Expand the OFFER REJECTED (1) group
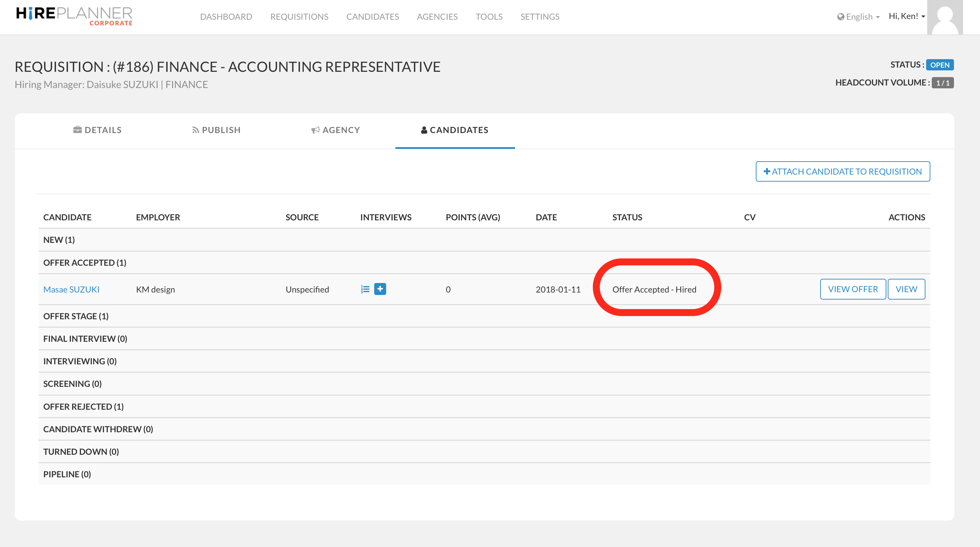Viewport: 980px width, 547px height. click(83, 407)
